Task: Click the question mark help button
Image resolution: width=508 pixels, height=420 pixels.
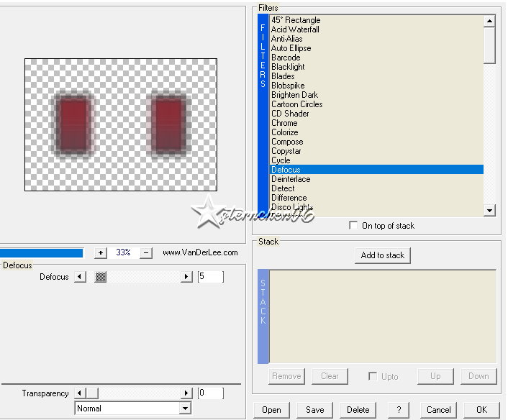Action: pyautogui.click(x=399, y=410)
